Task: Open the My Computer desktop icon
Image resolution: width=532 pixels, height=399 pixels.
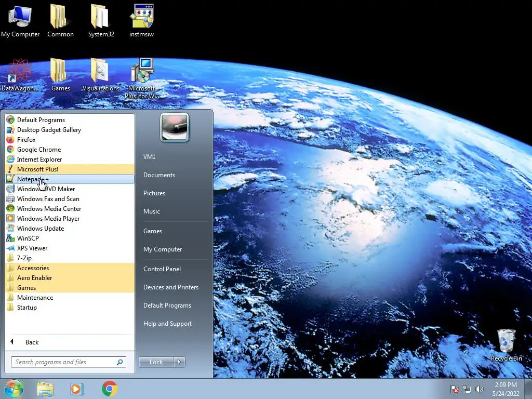Action: pos(20,21)
